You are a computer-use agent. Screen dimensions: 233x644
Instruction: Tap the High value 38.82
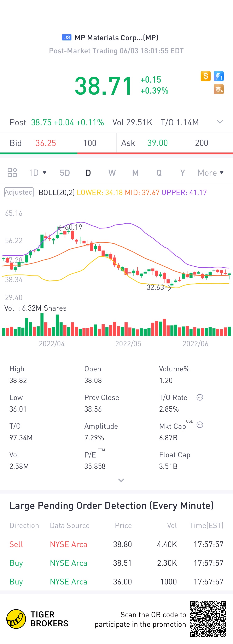pos(18,381)
